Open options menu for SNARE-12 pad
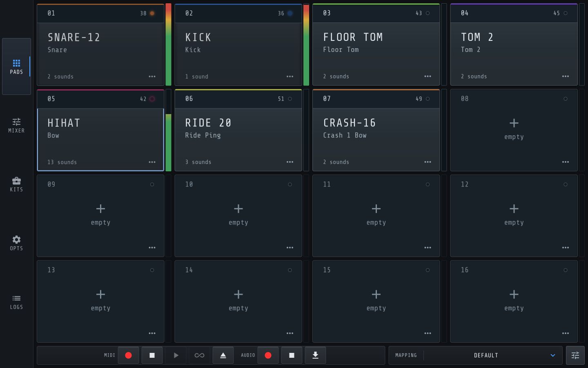Image resolution: width=588 pixels, height=368 pixels. (x=152, y=76)
